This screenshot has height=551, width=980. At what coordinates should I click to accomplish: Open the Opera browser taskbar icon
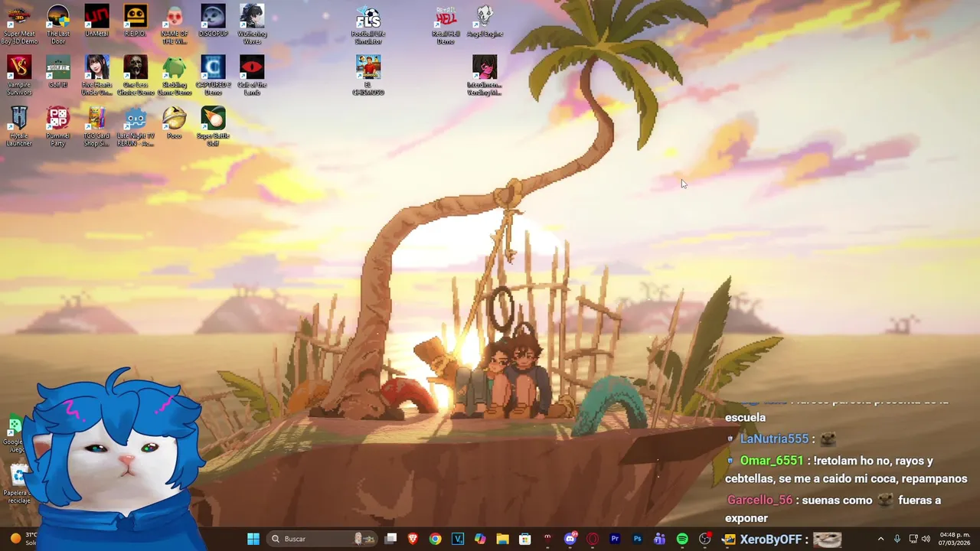[592, 539]
